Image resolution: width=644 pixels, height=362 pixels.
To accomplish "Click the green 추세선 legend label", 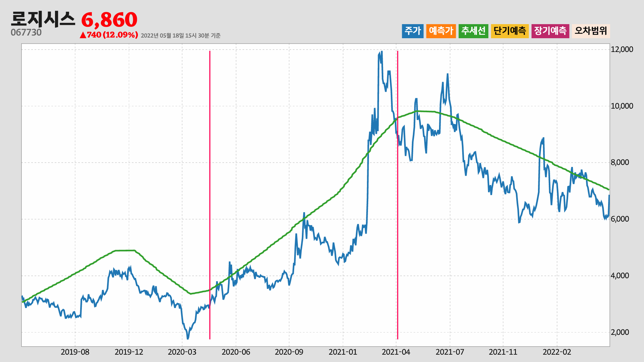I will (473, 31).
